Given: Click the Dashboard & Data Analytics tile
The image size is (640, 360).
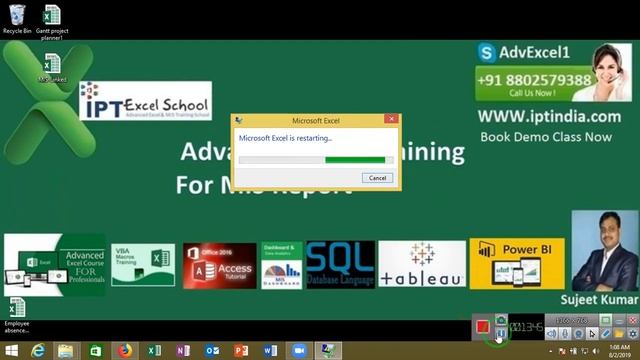Looking at the screenshot, I should 282,265.
